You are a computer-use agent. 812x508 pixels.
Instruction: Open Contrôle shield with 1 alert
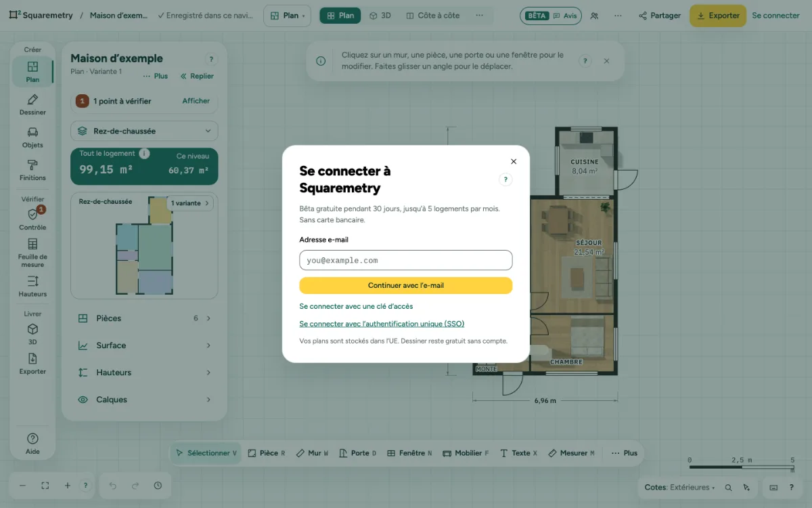point(32,219)
